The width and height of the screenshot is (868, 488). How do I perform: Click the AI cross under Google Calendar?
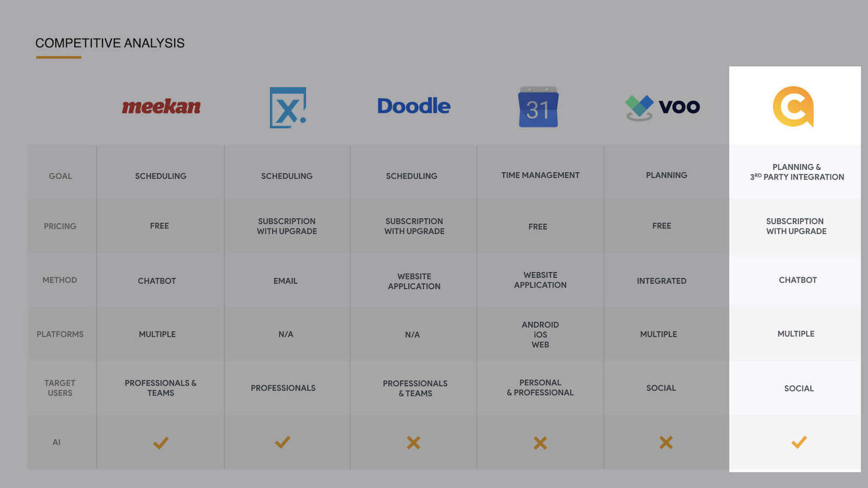click(540, 443)
